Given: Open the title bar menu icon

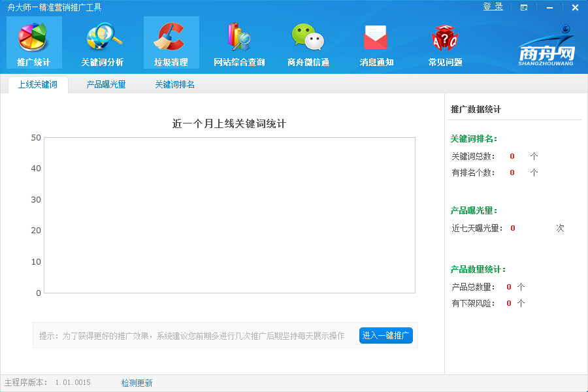Looking at the screenshot, I should coord(524,8).
